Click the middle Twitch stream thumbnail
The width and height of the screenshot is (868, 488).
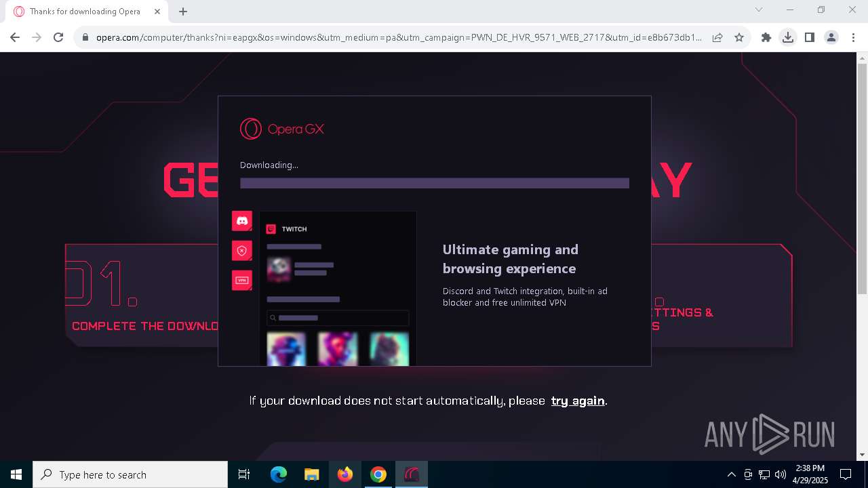[x=338, y=349]
